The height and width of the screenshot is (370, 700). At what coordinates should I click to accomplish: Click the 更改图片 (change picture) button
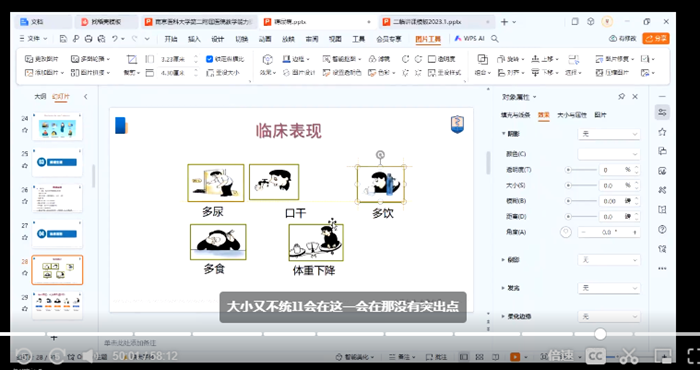[x=42, y=59]
